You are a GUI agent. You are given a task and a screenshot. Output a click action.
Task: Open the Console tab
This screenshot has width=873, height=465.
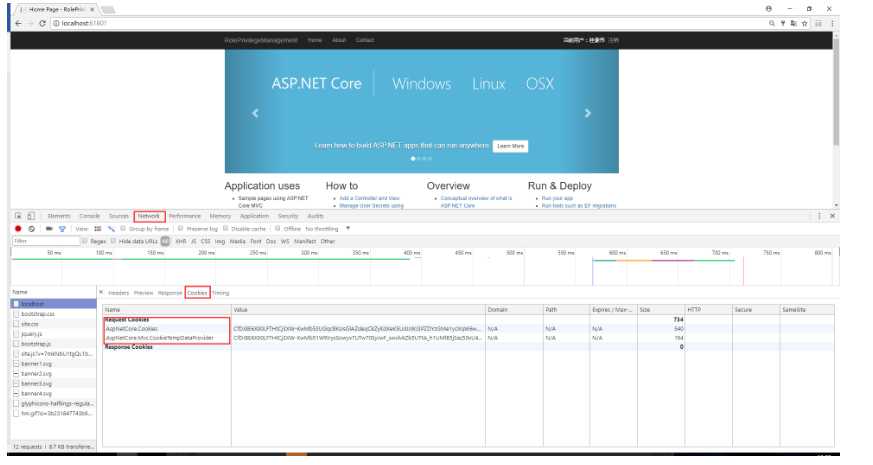click(89, 216)
